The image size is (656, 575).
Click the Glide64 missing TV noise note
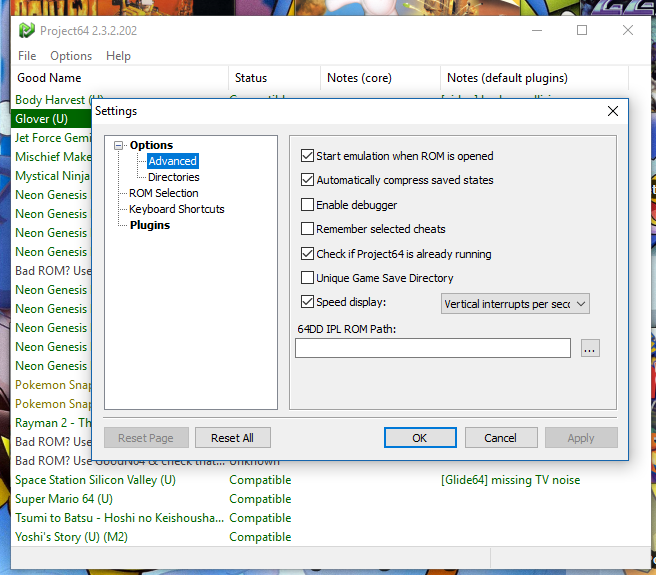coord(510,480)
